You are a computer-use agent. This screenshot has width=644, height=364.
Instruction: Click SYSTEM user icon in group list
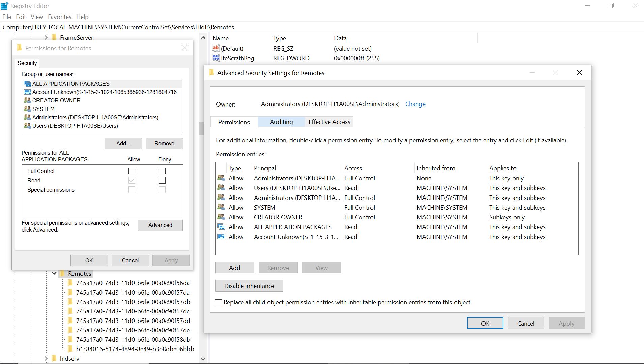[x=28, y=109]
